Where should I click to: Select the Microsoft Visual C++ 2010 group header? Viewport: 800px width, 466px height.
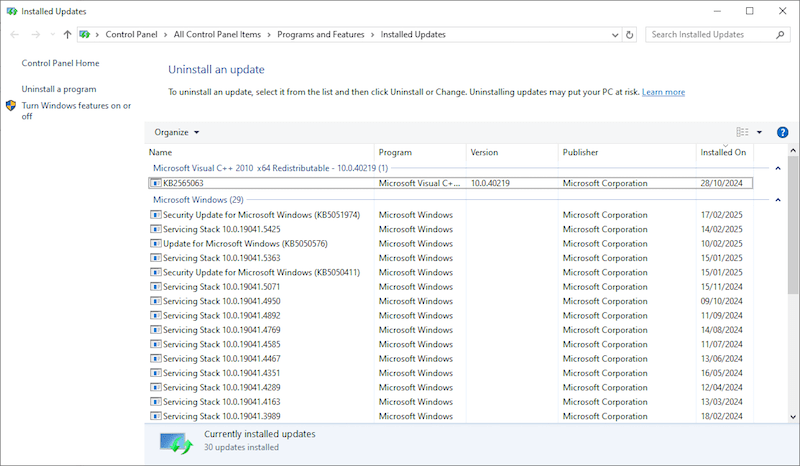(x=270, y=168)
